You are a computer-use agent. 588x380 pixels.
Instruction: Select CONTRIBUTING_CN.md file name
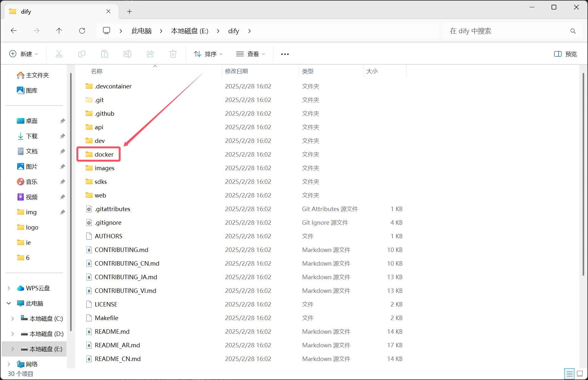pyautogui.click(x=127, y=263)
